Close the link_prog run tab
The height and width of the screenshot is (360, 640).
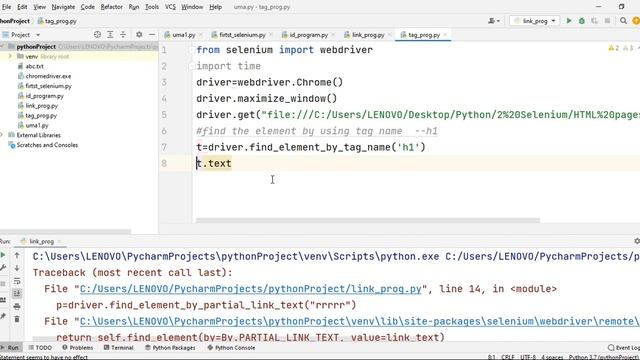(x=59, y=241)
